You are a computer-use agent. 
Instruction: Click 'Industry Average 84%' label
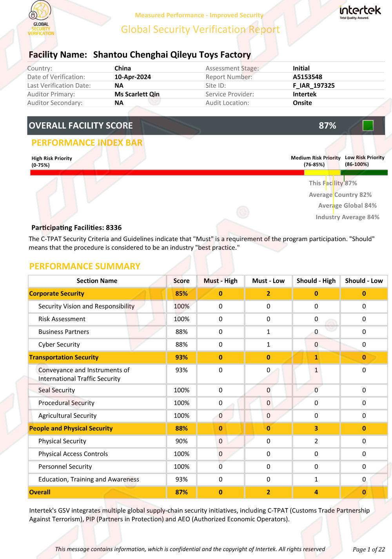(347, 217)
